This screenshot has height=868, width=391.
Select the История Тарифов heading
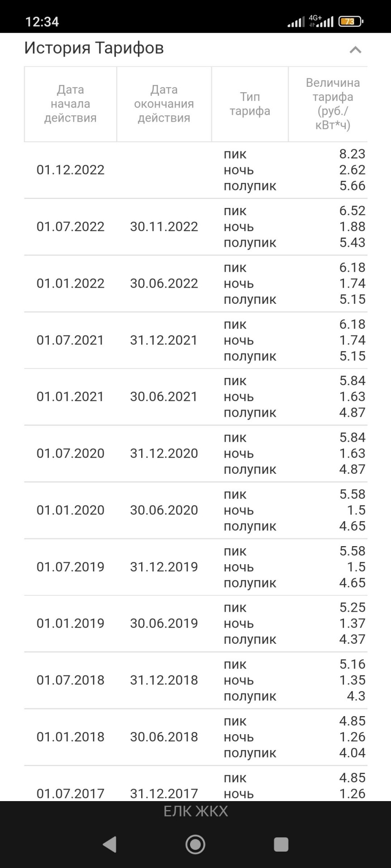coord(94,48)
